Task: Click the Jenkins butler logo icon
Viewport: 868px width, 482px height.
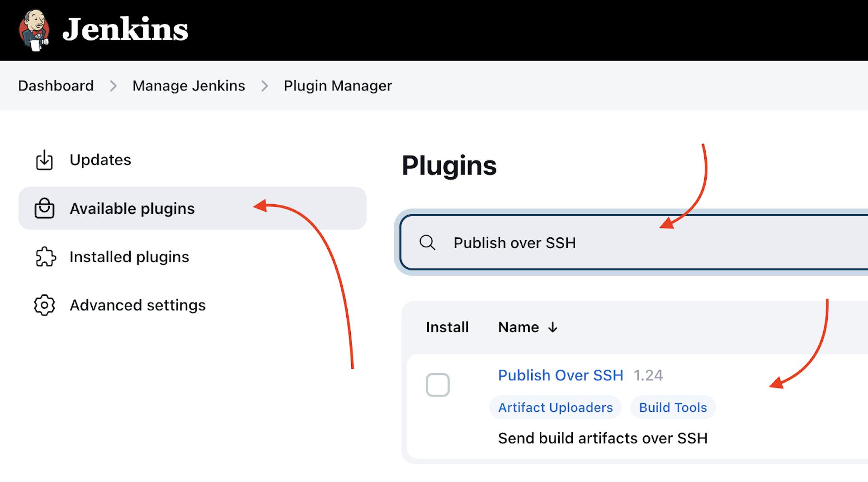Action: (34, 30)
